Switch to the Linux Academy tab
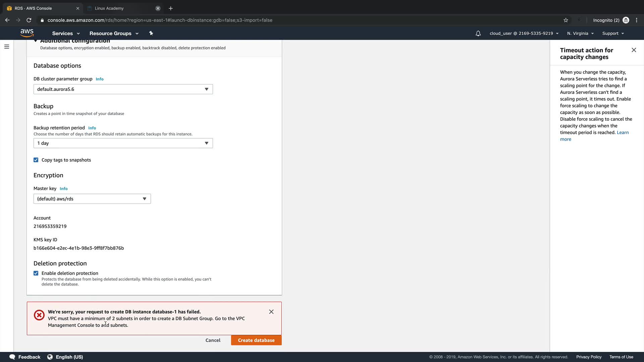 point(121,8)
